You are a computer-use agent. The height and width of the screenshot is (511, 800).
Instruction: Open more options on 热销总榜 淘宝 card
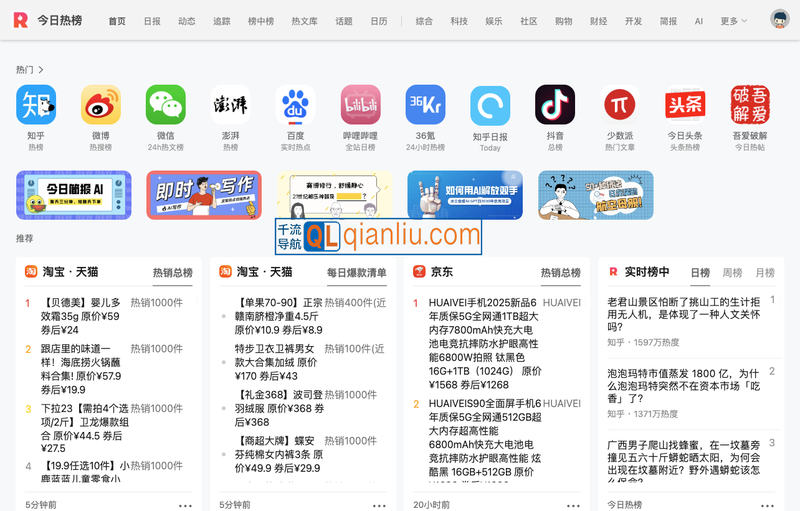[x=185, y=505]
